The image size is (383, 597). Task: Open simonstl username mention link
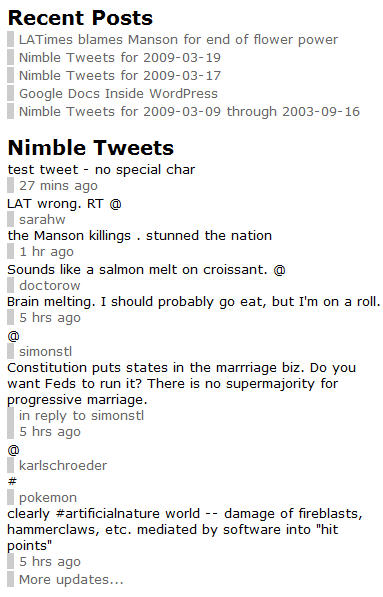(x=45, y=351)
